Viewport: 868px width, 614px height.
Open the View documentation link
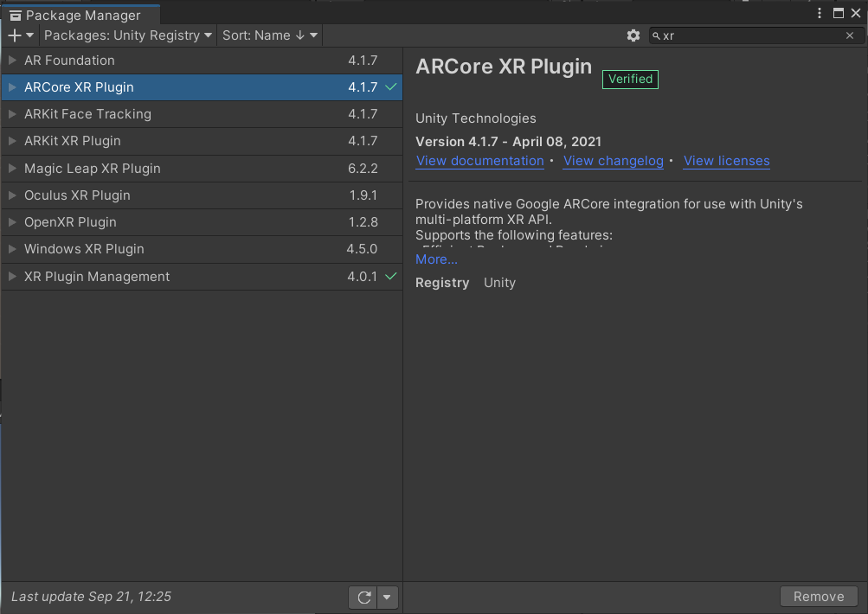click(480, 161)
